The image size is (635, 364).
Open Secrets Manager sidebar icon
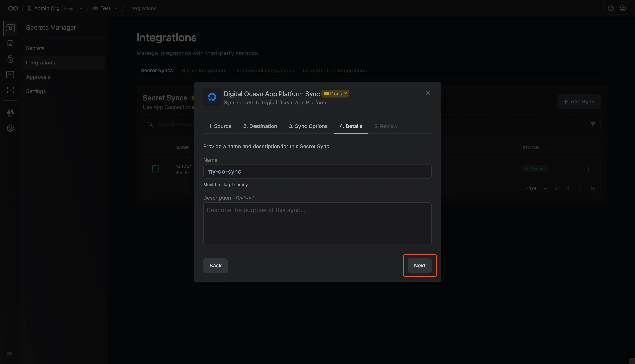[10, 28]
